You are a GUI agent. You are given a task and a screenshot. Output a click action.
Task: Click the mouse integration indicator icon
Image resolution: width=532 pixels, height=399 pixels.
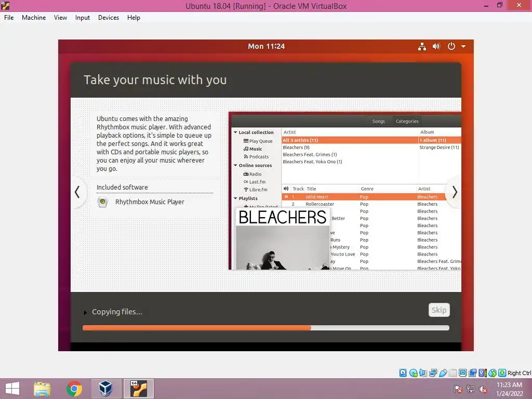(x=493, y=373)
